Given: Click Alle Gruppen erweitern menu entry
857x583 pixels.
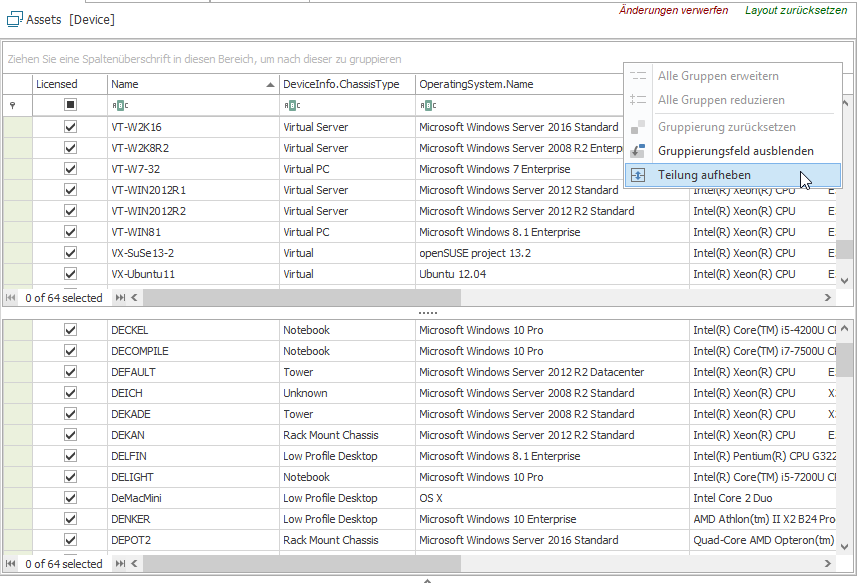Looking at the screenshot, I should [733, 76].
